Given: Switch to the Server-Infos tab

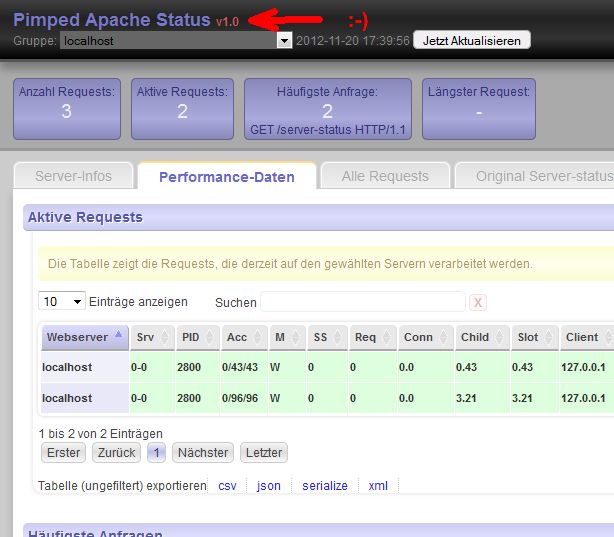Looking at the screenshot, I should [74, 176].
